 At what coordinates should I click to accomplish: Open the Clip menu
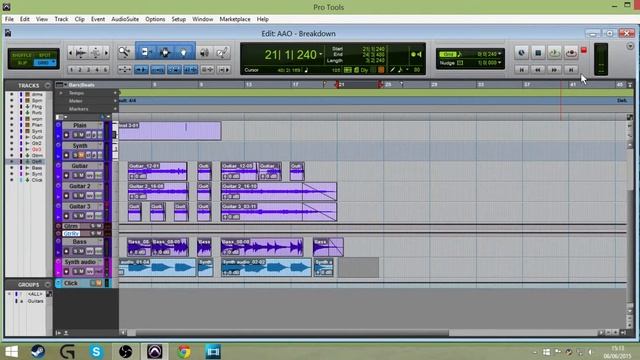pyautogui.click(x=80, y=19)
